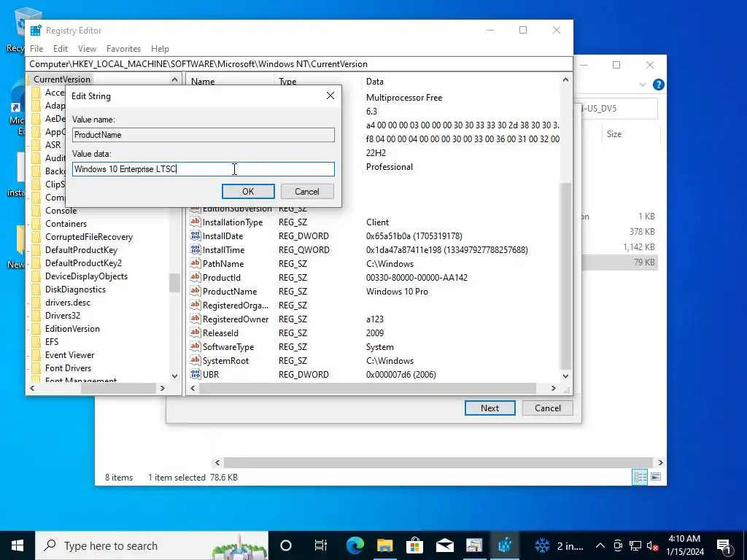Click the taskbar search box
Screen dimensions: 747x560
point(152,545)
